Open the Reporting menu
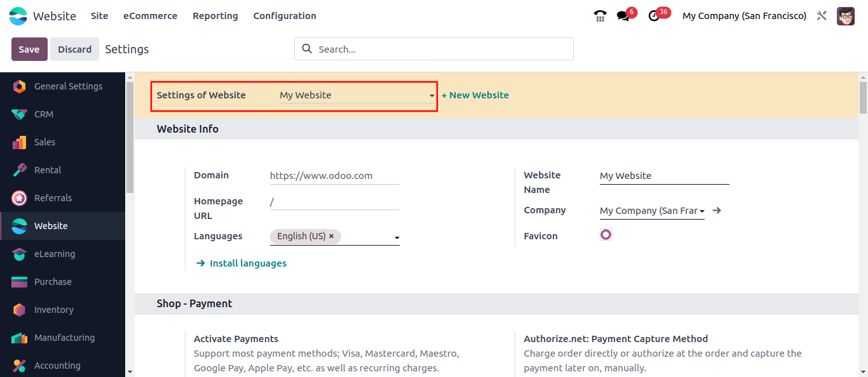Image resolution: width=868 pixels, height=377 pixels. tap(215, 16)
